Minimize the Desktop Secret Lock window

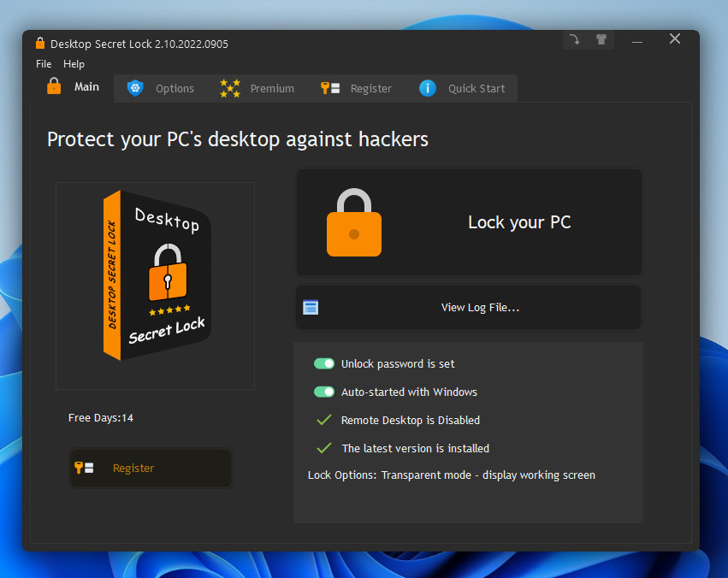637,42
